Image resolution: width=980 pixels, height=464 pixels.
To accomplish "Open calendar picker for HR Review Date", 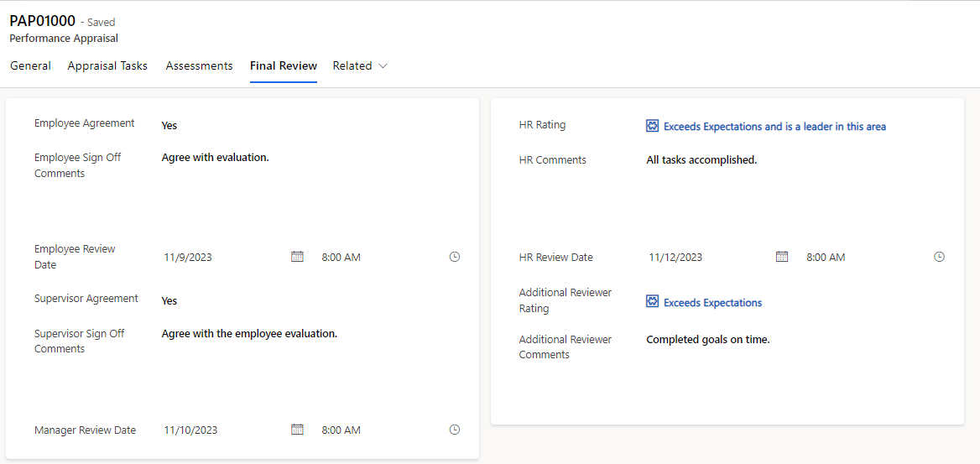I will point(782,257).
